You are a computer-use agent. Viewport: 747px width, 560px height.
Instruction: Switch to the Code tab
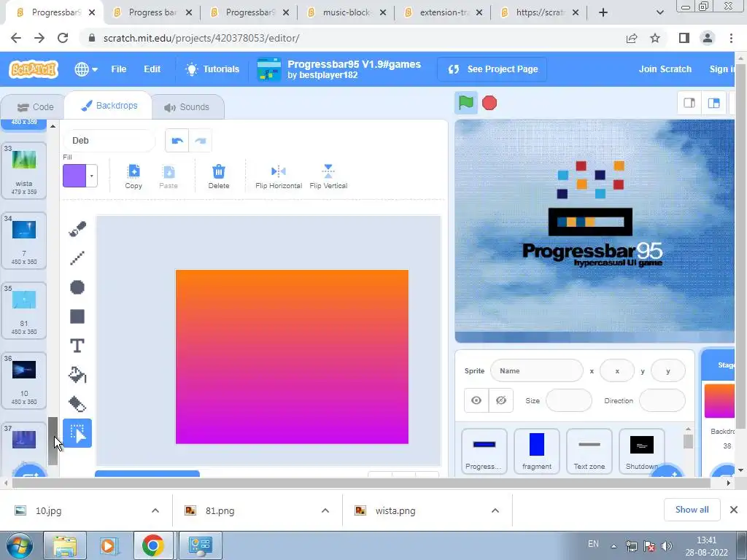pos(35,107)
